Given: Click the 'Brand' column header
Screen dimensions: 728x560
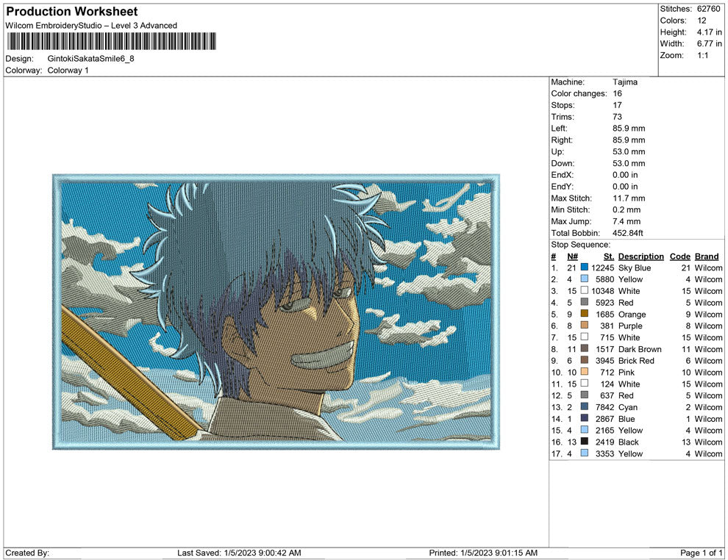Looking at the screenshot, I should point(707,256).
